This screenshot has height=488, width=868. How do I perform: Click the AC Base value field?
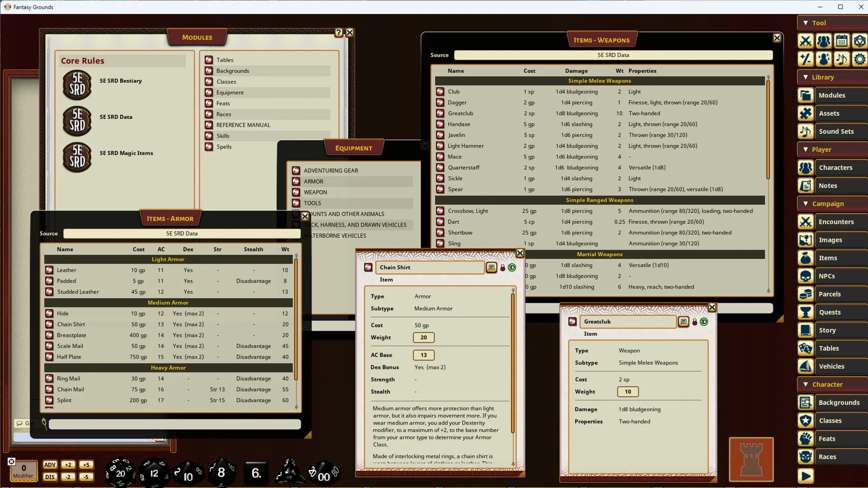(424, 355)
